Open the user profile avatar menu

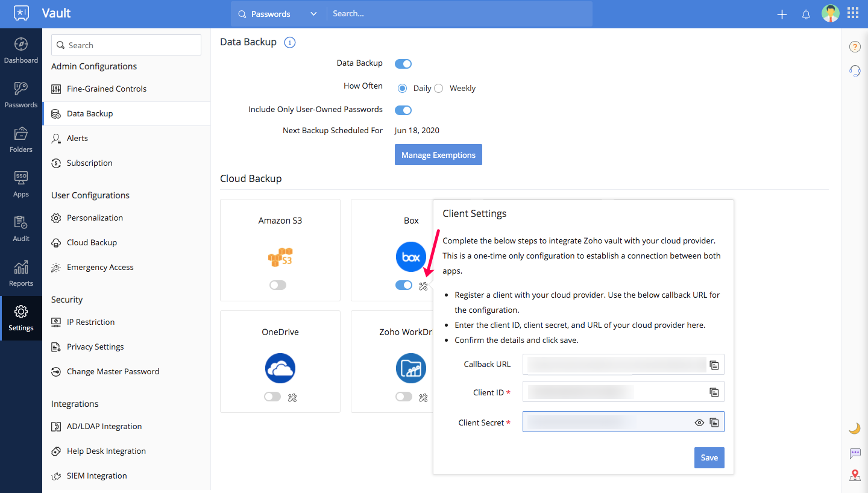pos(830,14)
